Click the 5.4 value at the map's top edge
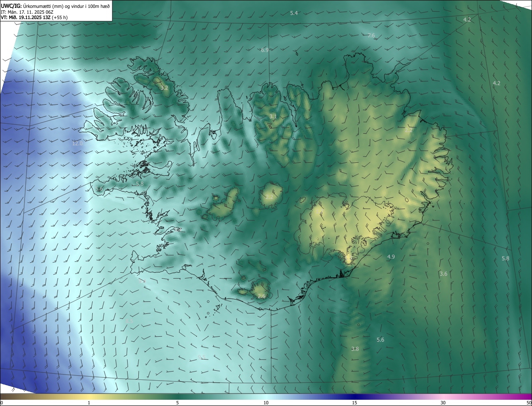This screenshot has height=406, width=532. [294, 13]
